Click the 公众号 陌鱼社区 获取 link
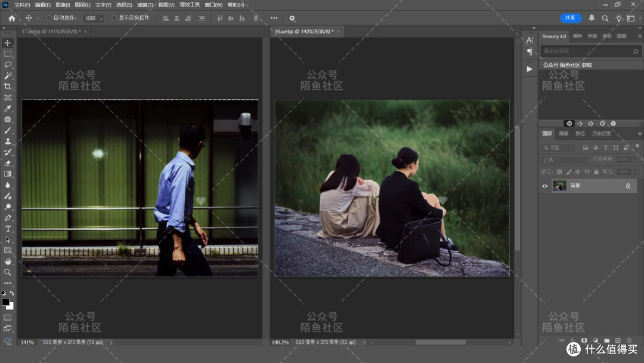 coord(567,65)
